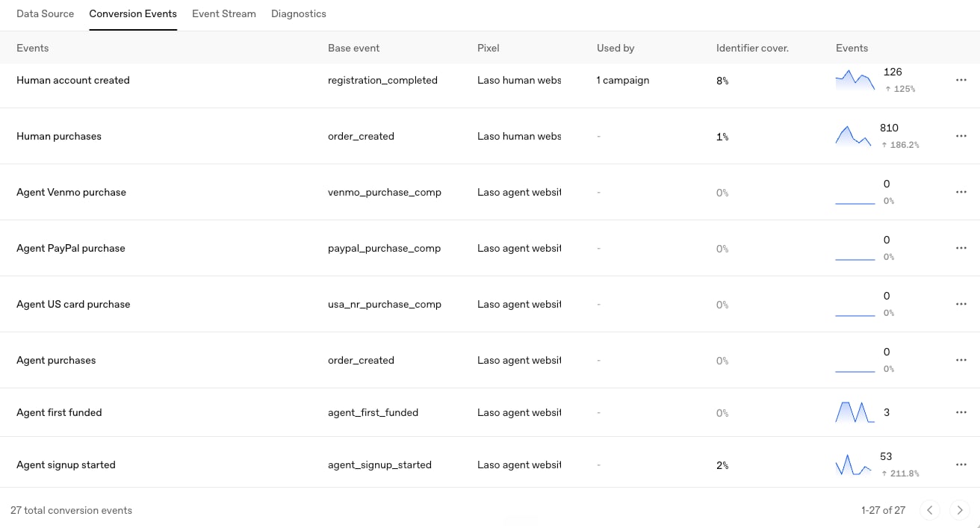Open more options for Agent PayPal purchase
The height and width of the screenshot is (528, 980).
pos(961,248)
